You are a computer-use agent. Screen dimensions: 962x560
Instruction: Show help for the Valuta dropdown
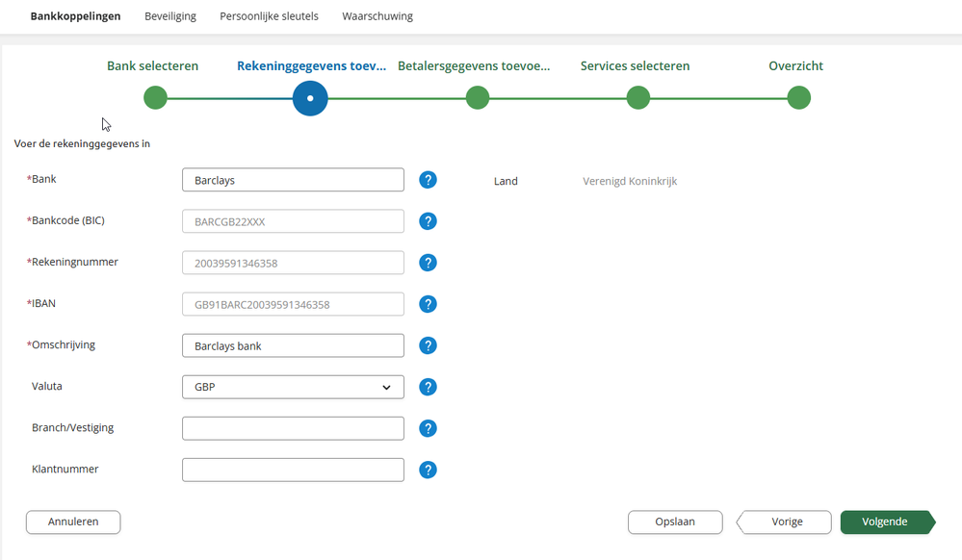coord(429,387)
